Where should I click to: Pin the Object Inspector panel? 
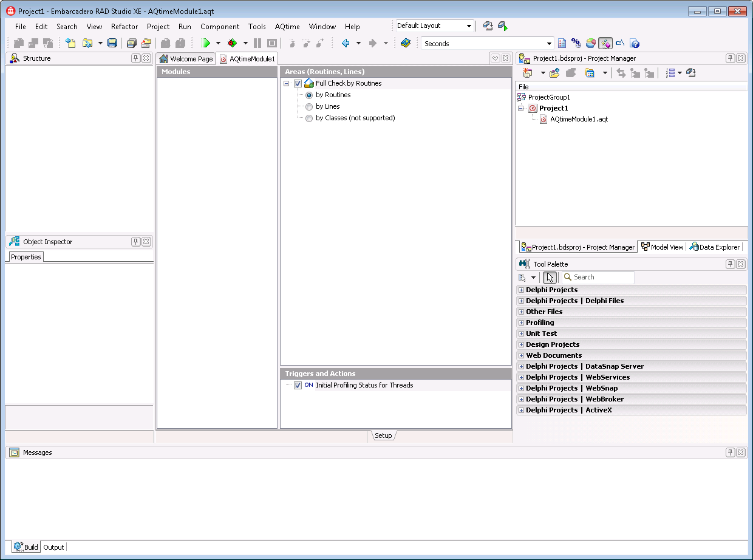(136, 242)
